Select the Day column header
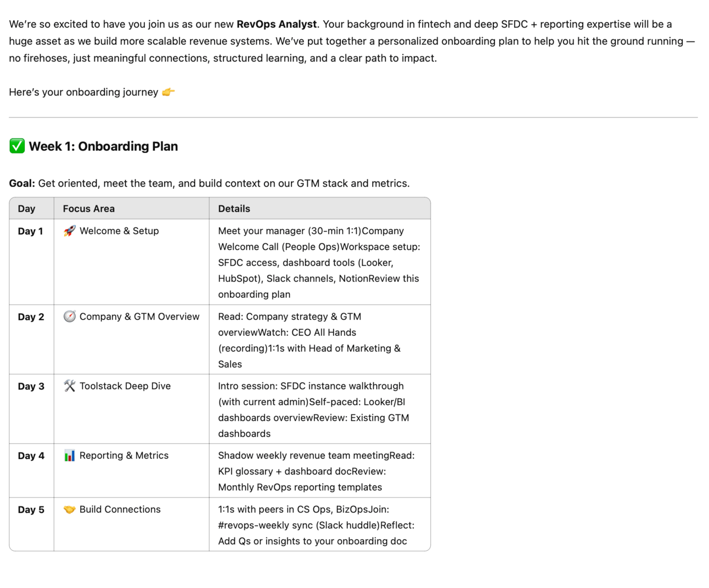The height and width of the screenshot is (588, 709). click(x=26, y=208)
